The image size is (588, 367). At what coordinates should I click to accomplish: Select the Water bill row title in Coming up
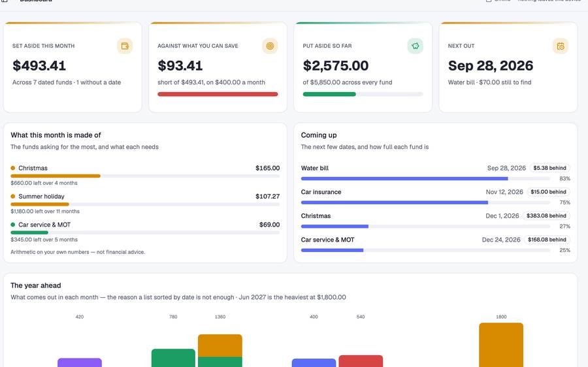pyautogui.click(x=315, y=168)
